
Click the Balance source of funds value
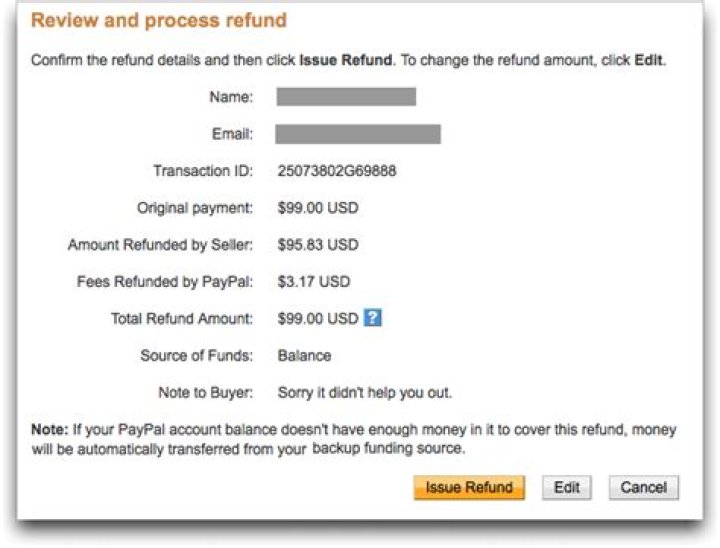coord(304,355)
